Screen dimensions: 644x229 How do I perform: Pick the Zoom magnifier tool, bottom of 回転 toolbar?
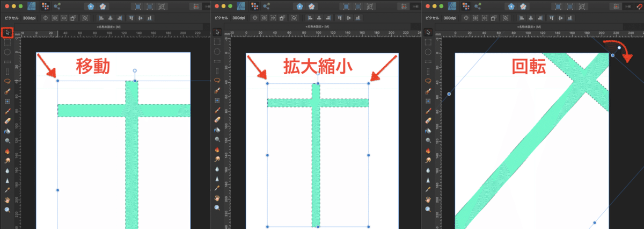tap(428, 209)
